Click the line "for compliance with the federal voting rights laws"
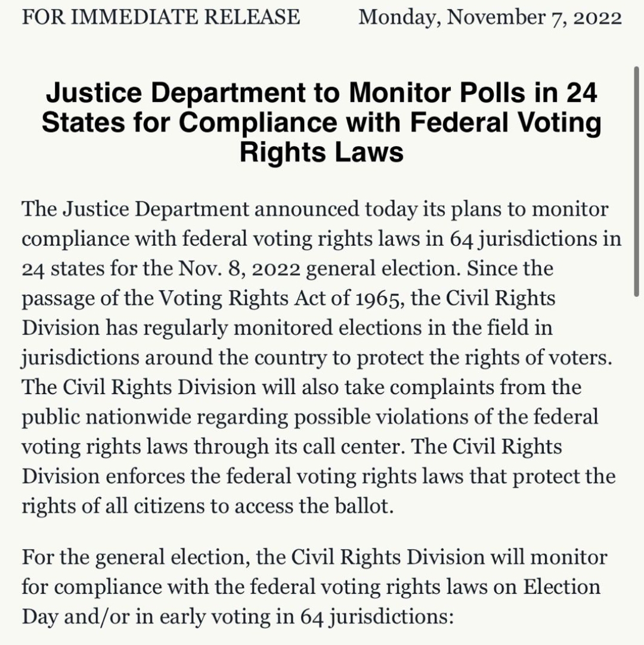 pos(311,587)
